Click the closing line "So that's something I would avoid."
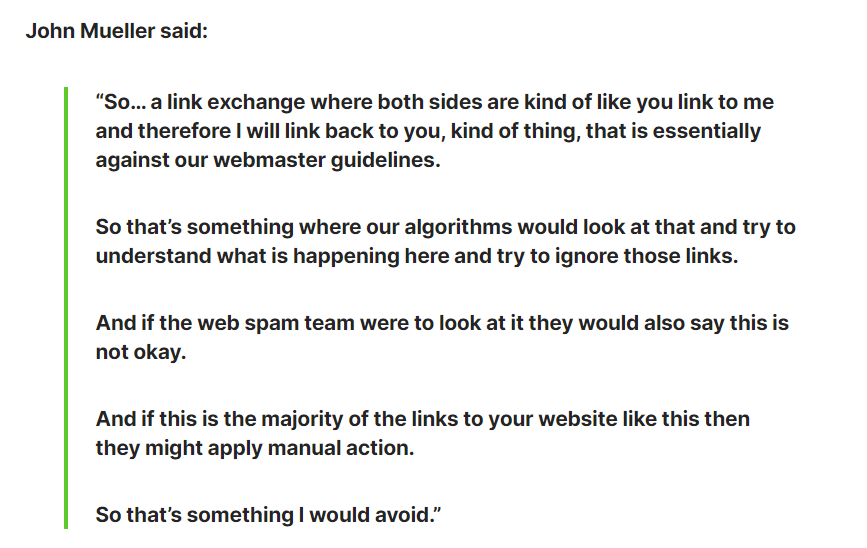The width and height of the screenshot is (867, 548). 269,515
